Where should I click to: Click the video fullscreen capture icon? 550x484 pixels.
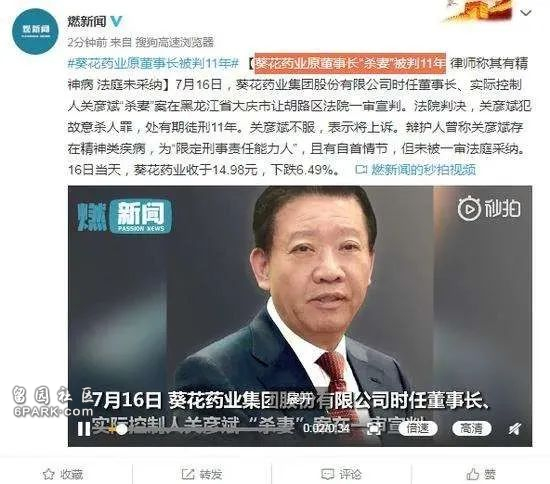(374, 429)
